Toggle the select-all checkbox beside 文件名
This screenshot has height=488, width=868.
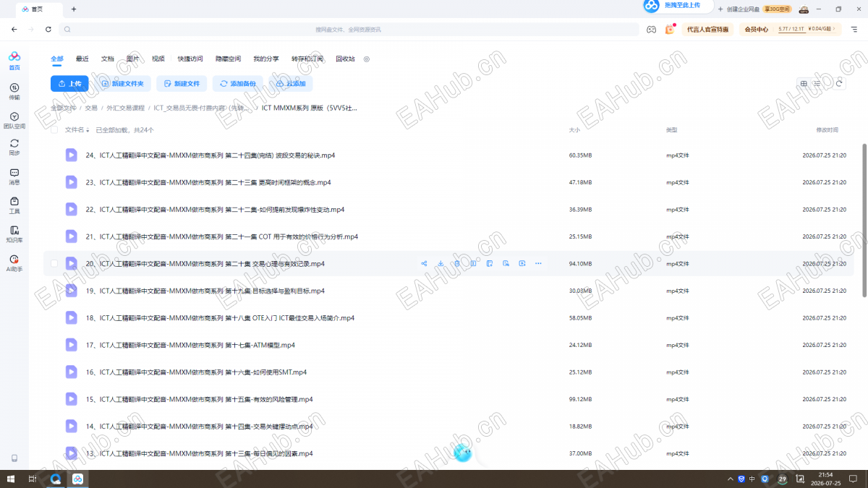pos(54,130)
